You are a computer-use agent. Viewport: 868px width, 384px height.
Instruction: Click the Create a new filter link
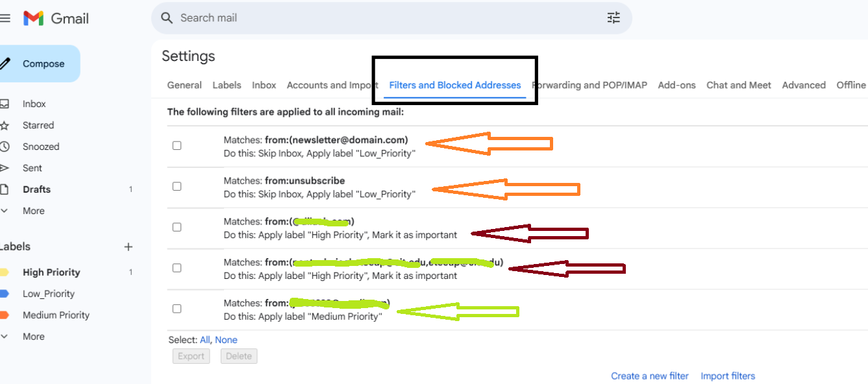650,376
